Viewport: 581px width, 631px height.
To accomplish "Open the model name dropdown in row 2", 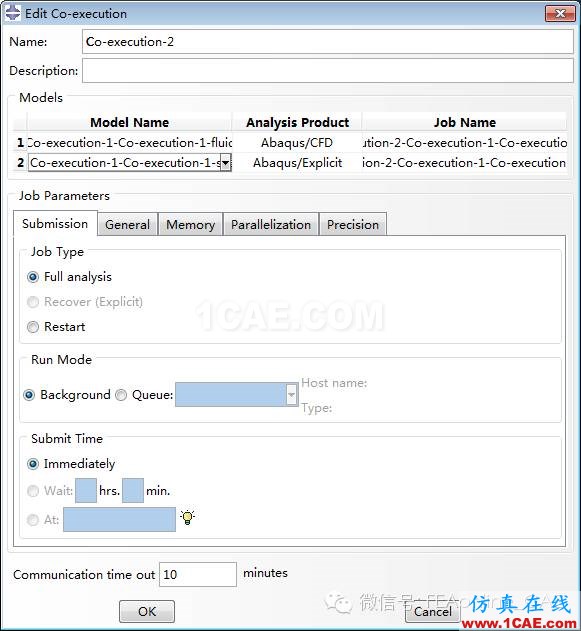I will pos(226,163).
